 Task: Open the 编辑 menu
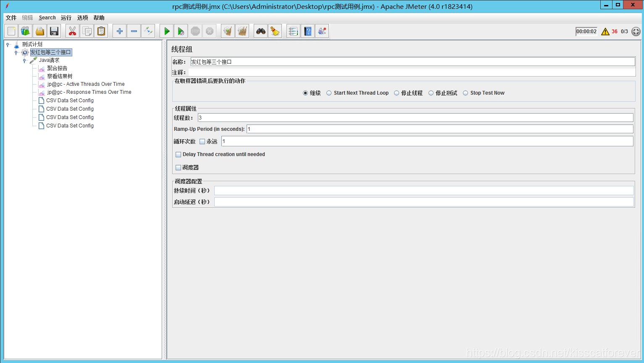[x=27, y=18]
